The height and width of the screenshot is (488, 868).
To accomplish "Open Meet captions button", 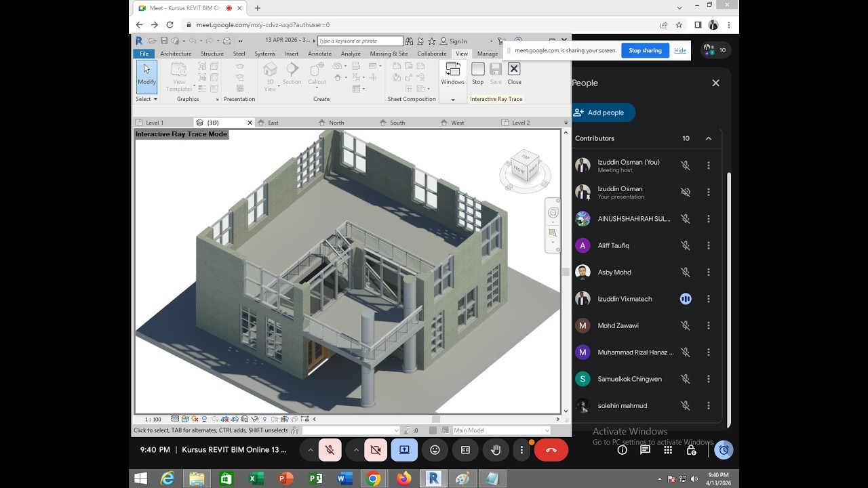I will coord(465,449).
